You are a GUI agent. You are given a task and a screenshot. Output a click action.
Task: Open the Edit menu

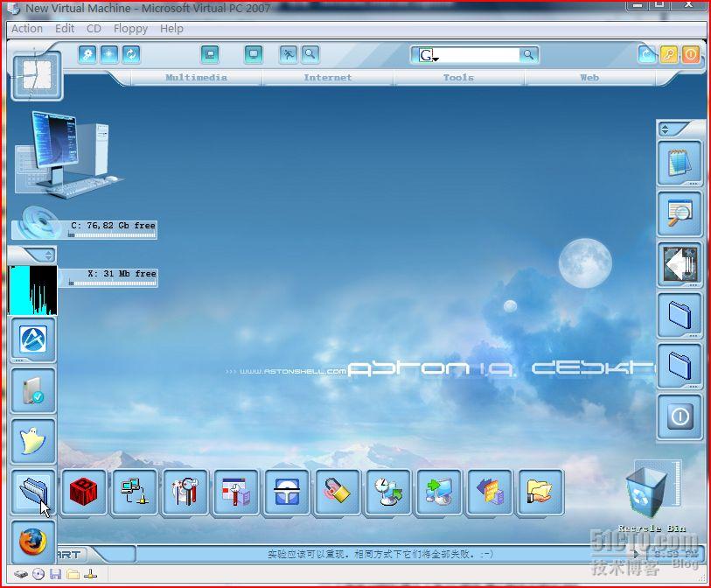[x=65, y=29]
